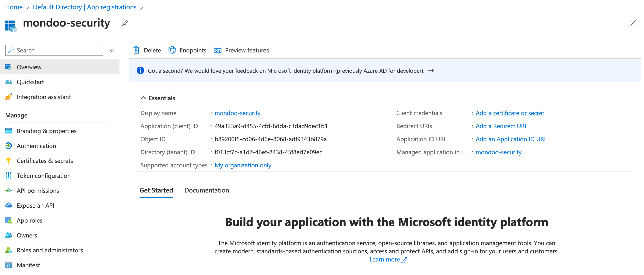644x275 pixels.
Task: Click the info icon in the feedback banner
Action: pyautogui.click(x=140, y=70)
